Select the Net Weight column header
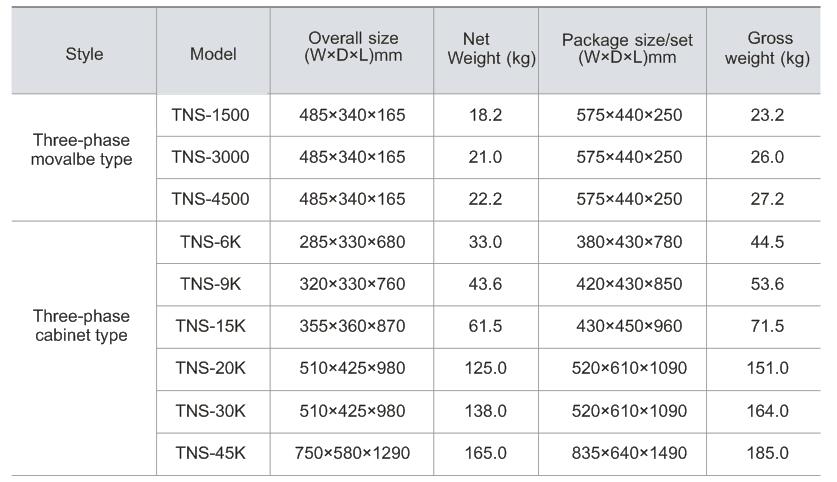 pos(485,48)
